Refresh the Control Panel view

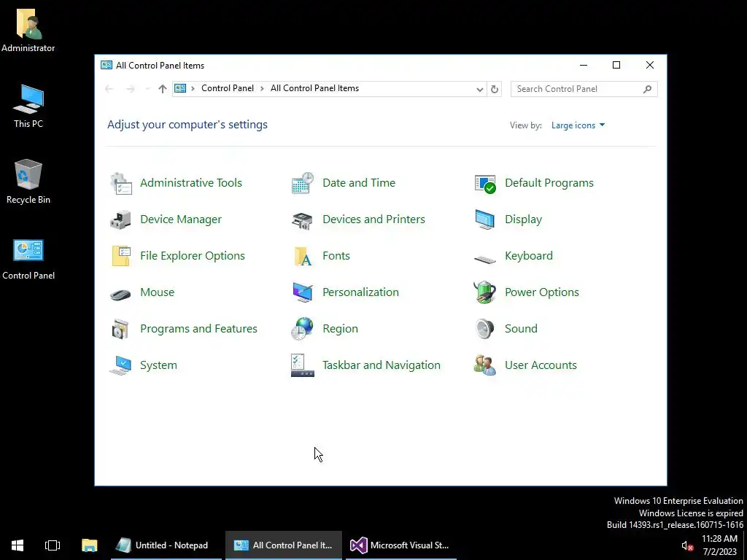coord(495,89)
